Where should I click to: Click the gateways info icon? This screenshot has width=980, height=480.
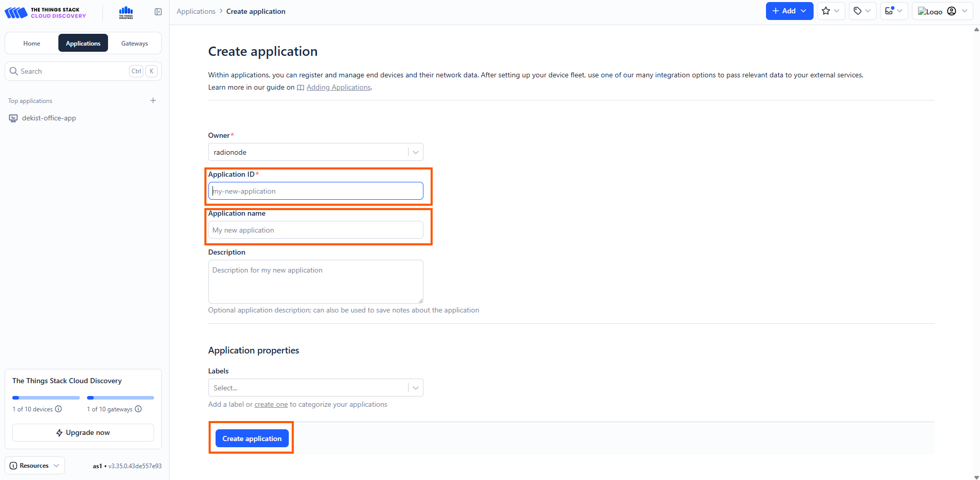click(x=138, y=409)
